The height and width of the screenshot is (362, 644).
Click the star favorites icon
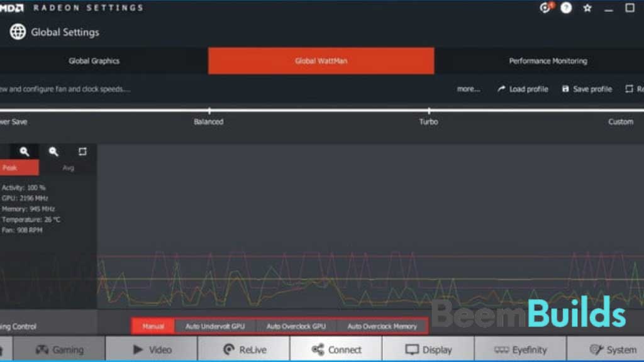tap(587, 8)
